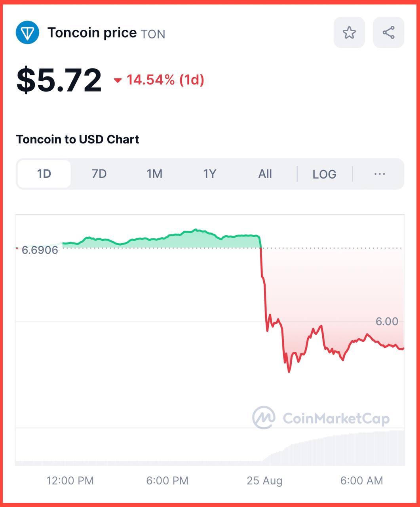Tap the share icon
The image size is (420, 507).
(388, 32)
